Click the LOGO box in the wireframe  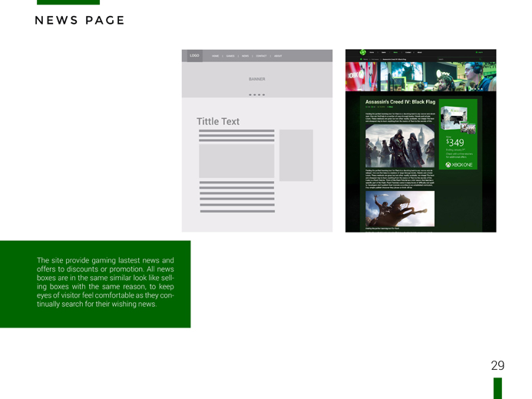(195, 55)
